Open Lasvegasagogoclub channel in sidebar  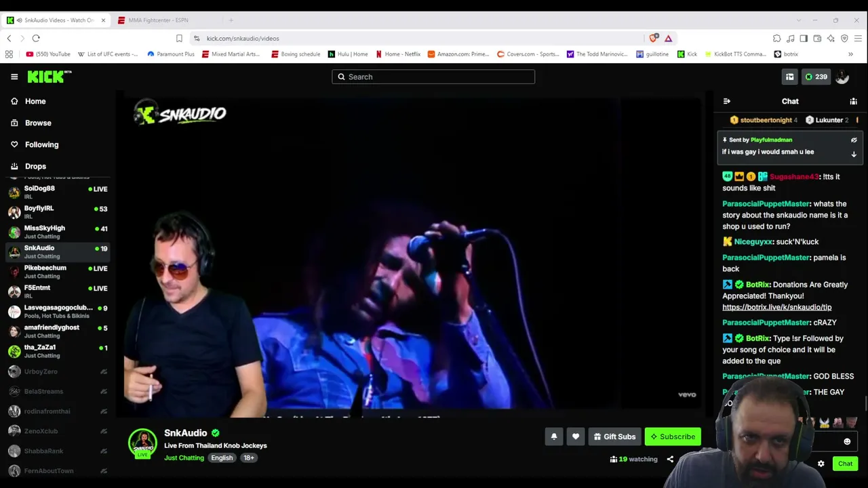[x=58, y=312]
